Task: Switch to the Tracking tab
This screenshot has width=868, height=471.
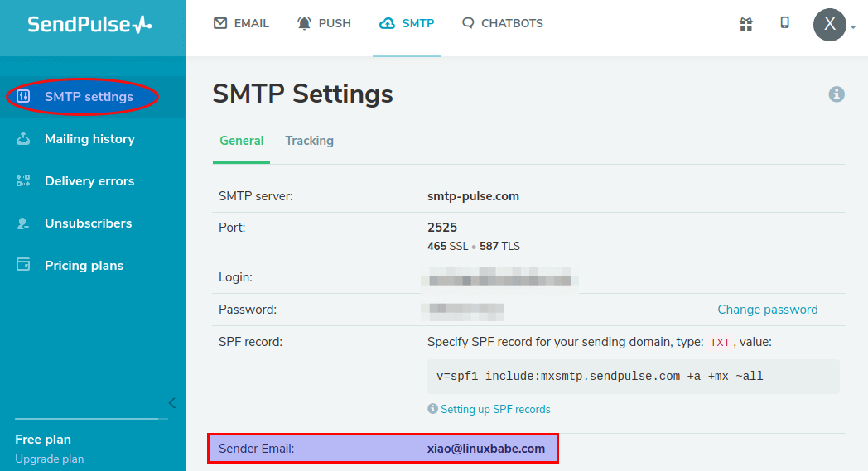Action: [309, 141]
